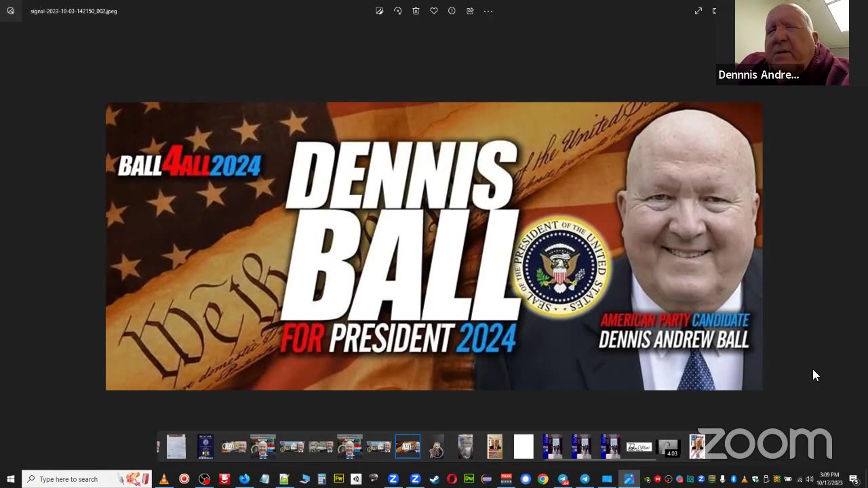Open the notification center icon
The image size is (868, 488).
[x=854, y=479]
